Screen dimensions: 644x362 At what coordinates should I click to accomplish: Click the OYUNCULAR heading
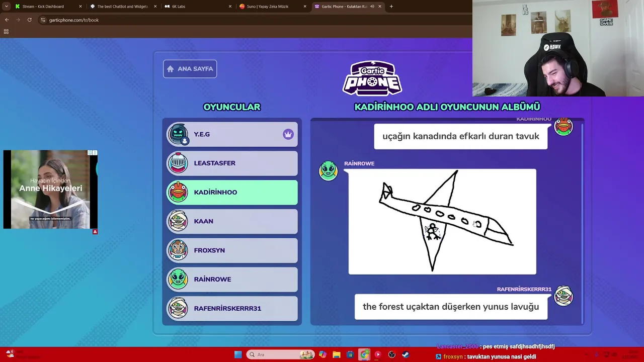click(x=232, y=107)
